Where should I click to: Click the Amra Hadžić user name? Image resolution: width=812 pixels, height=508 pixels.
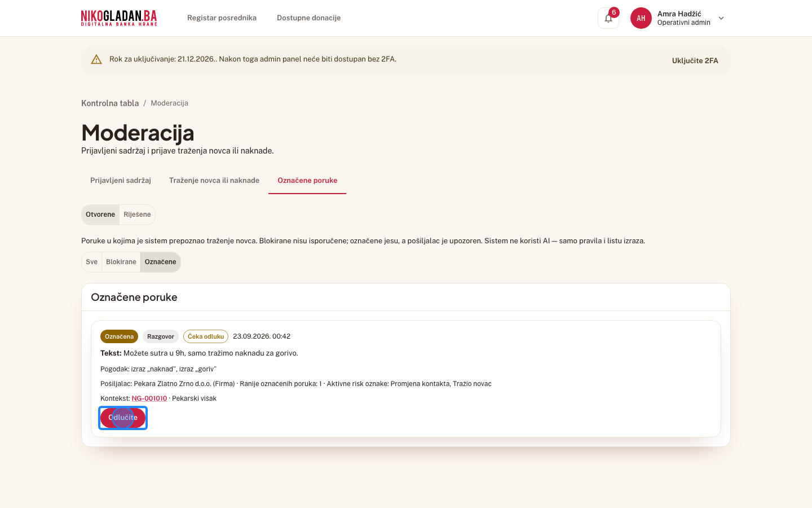(679, 14)
